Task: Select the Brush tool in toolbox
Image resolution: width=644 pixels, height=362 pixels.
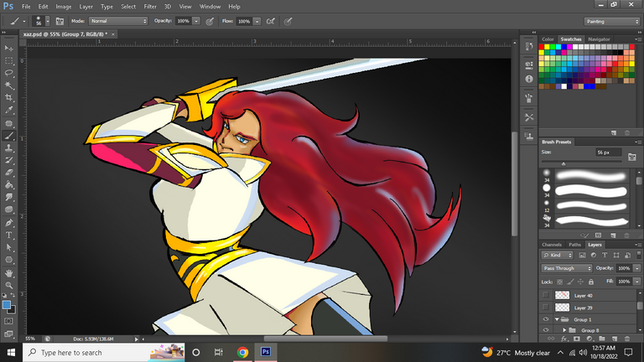Action: pos(8,136)
